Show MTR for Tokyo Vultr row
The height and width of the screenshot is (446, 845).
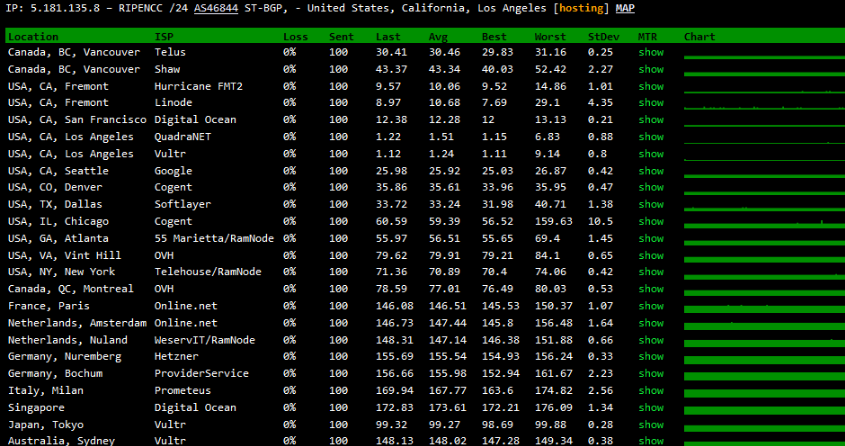pos(651,425)
